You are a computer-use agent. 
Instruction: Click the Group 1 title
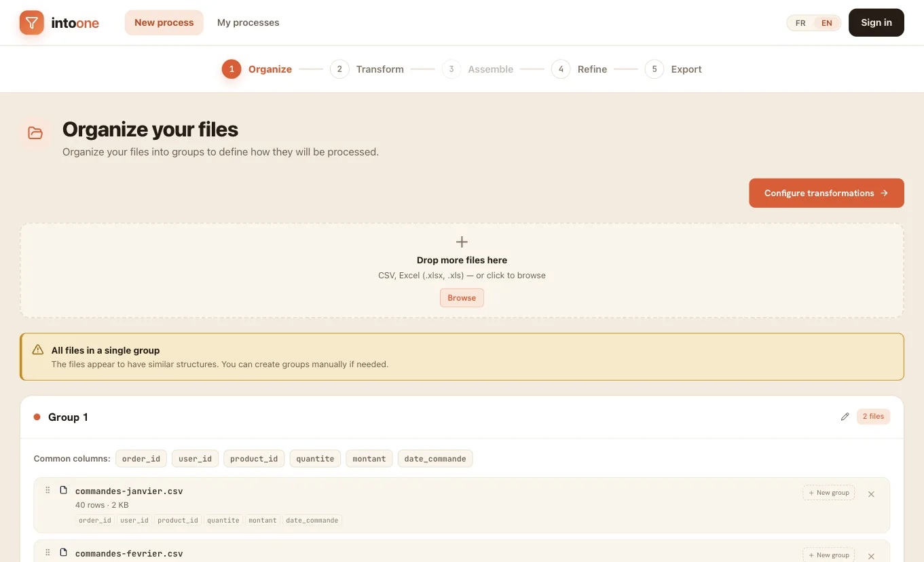point(68,417)
